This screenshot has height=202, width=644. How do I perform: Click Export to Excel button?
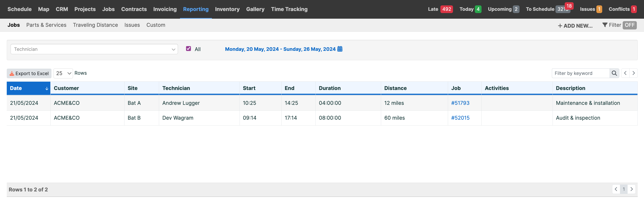[x=29, y=73]
